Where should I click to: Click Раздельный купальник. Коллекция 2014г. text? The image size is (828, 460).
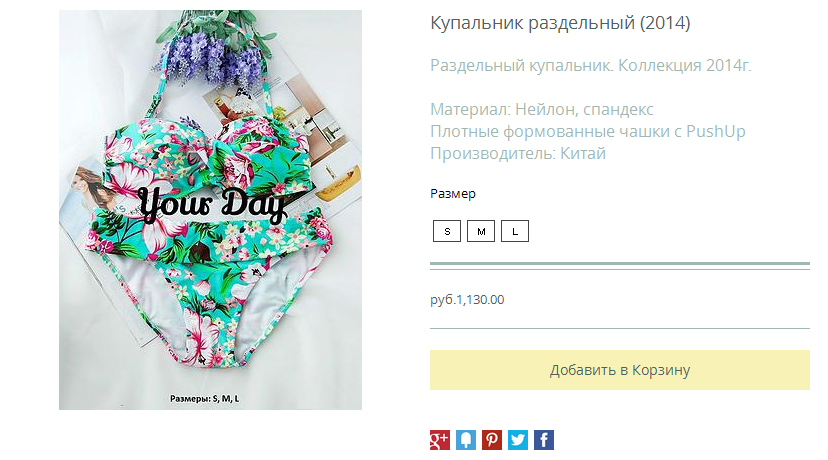591,65
